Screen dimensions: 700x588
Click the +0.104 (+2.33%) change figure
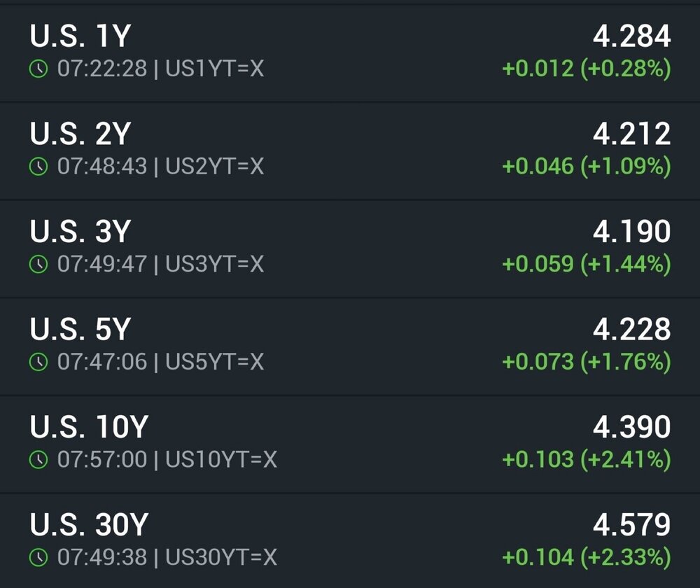tap(586, 557)
